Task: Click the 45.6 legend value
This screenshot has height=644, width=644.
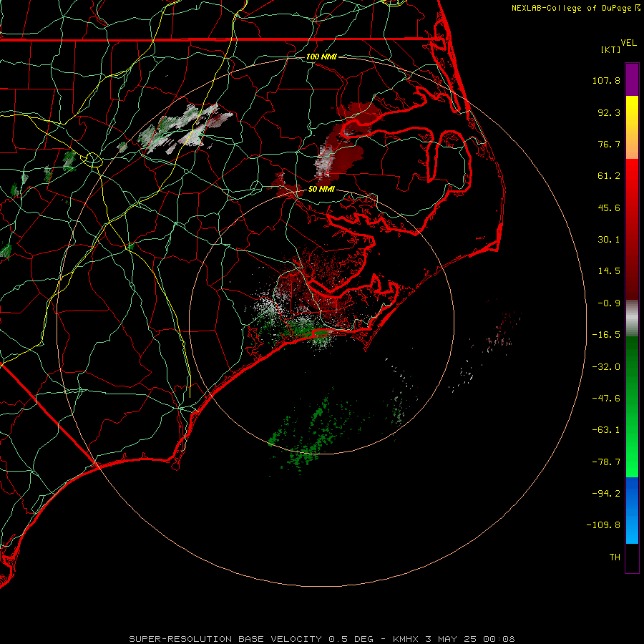Action: pos(609,208)
